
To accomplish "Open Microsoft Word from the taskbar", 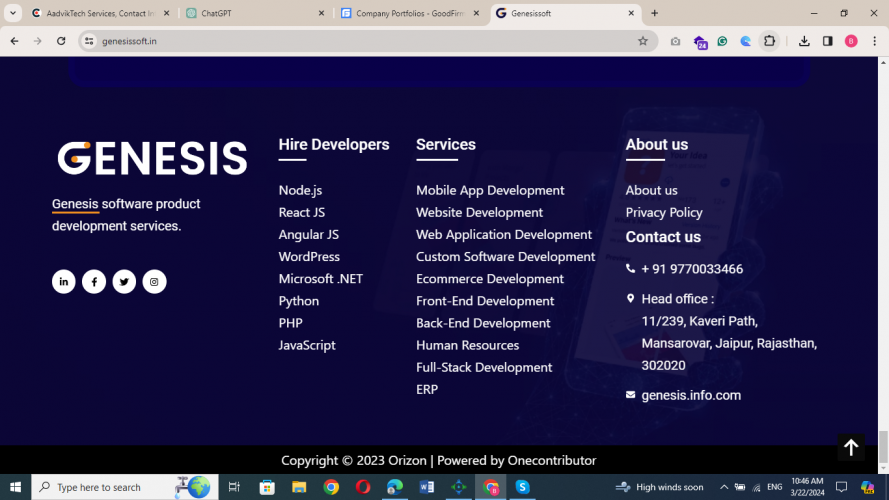I will [x=426, y=487].
